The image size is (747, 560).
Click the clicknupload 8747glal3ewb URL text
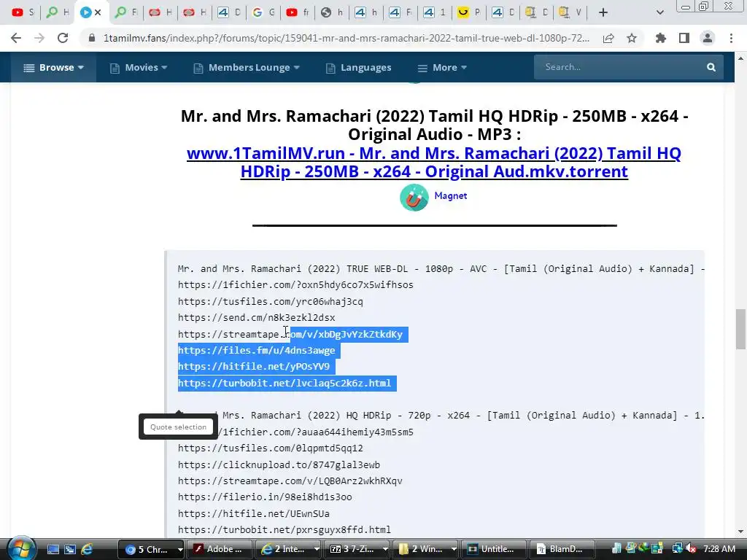[279, 464]
